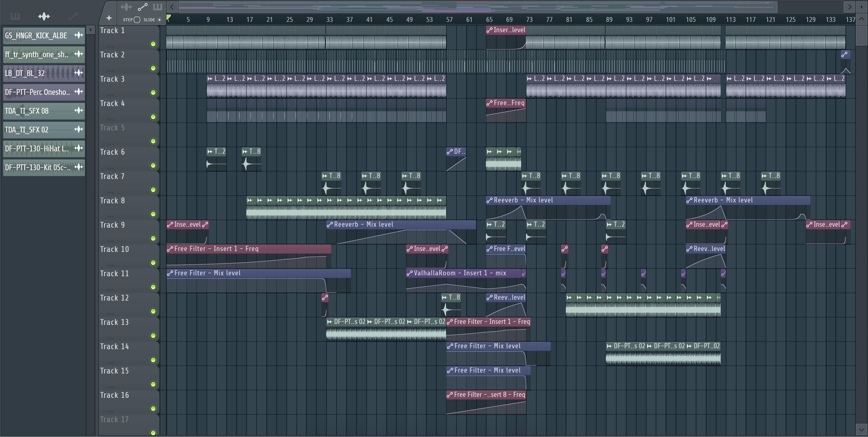Open waveform icon of DF-PTT-130-Kit 05c clip
The height and width of the screenshot is (437, 868).
pos(79,167)
